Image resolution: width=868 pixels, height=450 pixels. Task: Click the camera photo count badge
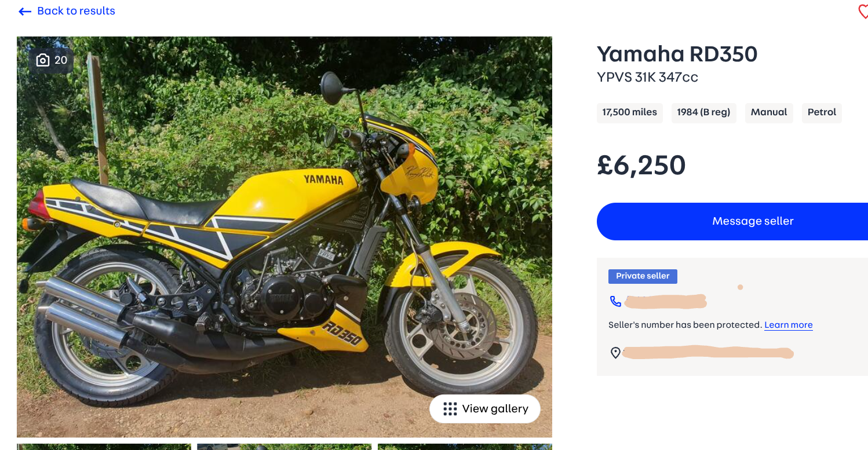click(52, 60)
